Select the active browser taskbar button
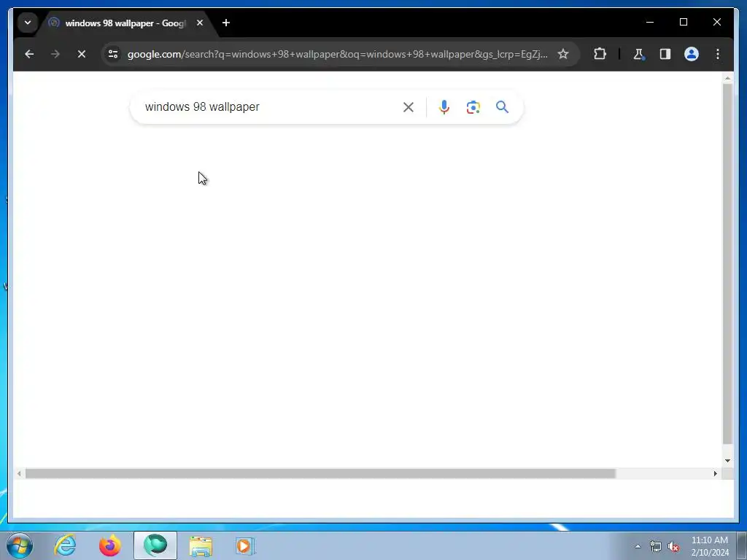Screen dimensions: 747x560 tap(155, 545)
